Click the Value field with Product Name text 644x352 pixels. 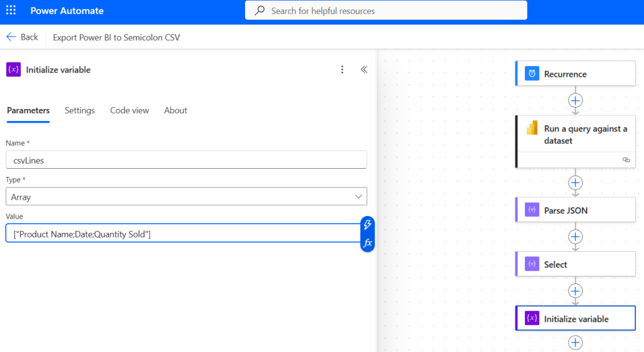(x=183, y=234)
